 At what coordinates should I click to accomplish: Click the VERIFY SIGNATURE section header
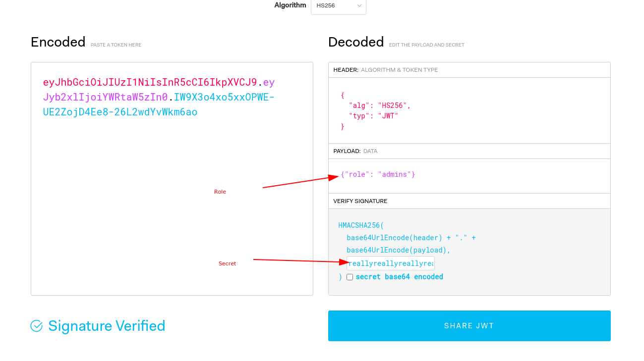(360, 201)
